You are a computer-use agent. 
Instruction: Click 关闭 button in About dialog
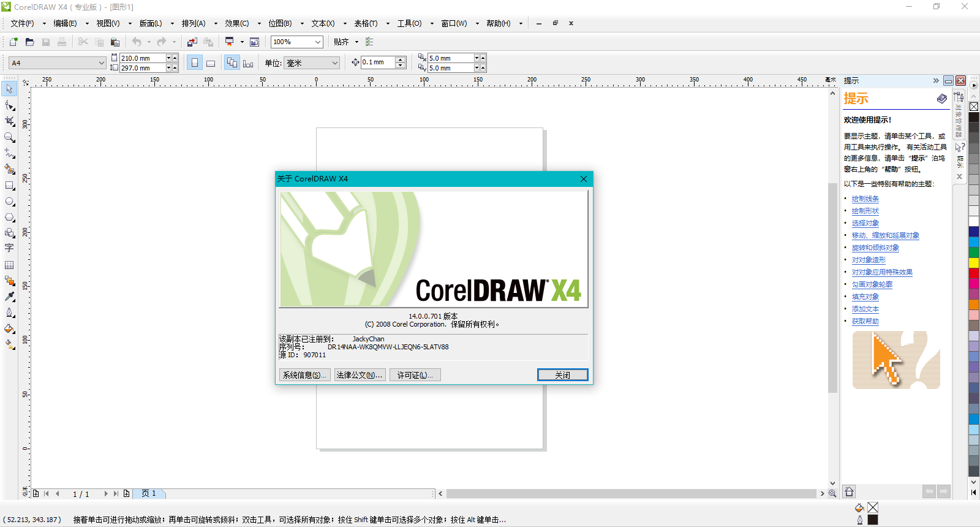(x=563, y=375)
